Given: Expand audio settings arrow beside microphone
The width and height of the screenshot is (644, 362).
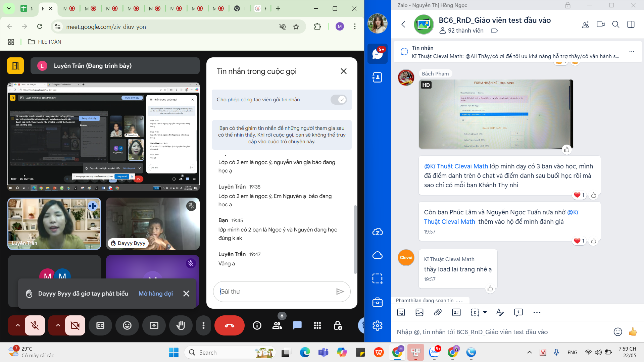Looking at the screenshot, I should point(18,325).
